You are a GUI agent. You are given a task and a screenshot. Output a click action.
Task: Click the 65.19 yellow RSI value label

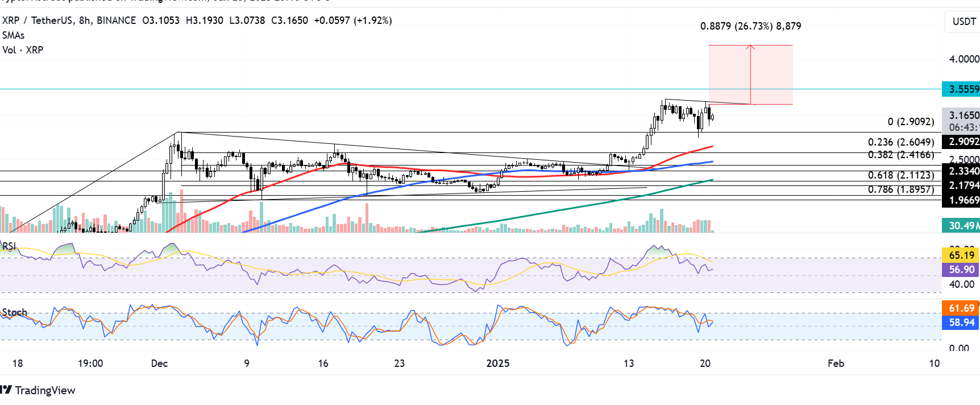point(961,255)
